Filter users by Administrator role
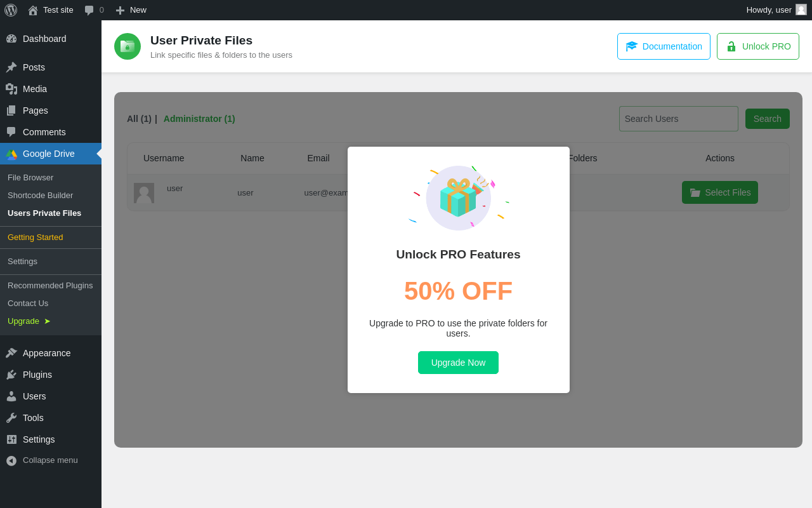Image resolution: width=812 pixels, height=508 pixels. point(199,119)
